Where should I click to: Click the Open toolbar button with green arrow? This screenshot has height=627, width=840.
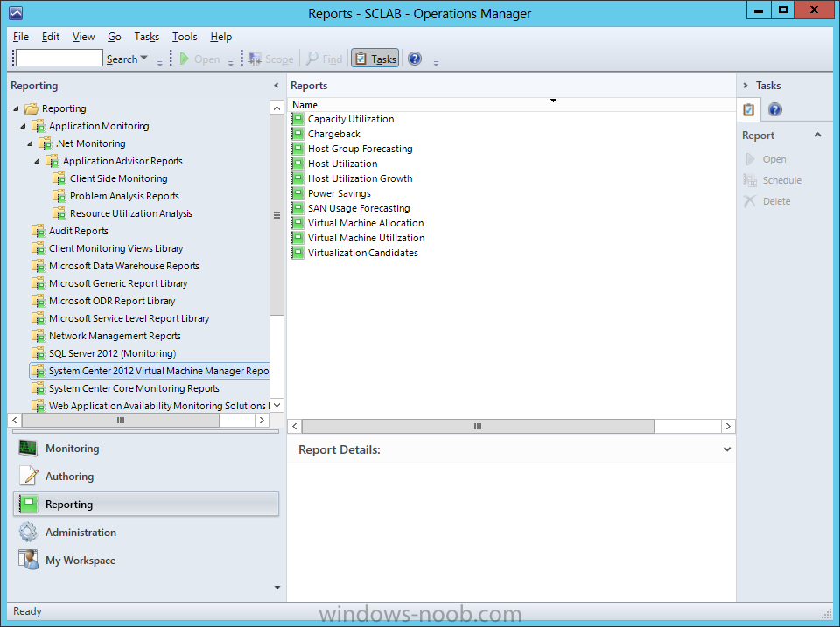point(199,59)
